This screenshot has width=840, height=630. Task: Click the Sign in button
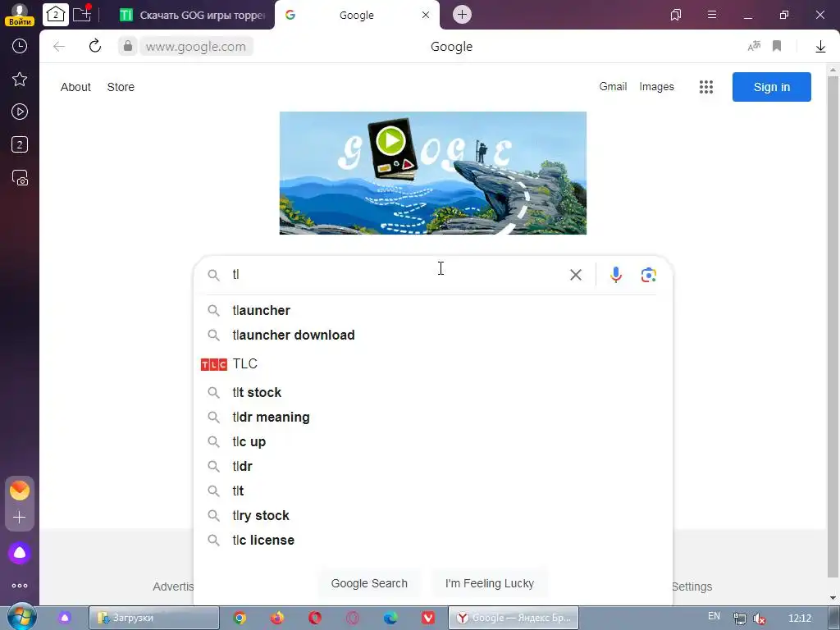tap(771, 87)
